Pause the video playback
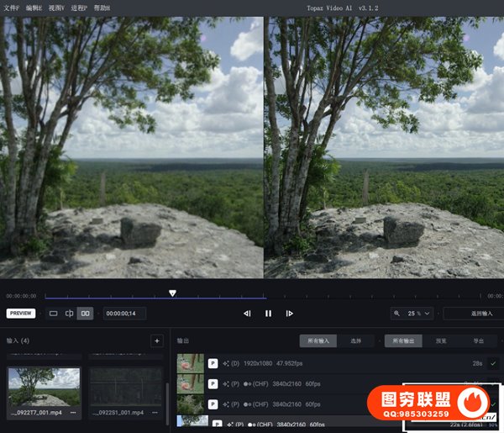This screenshot has width=504, height=433. 268,314
